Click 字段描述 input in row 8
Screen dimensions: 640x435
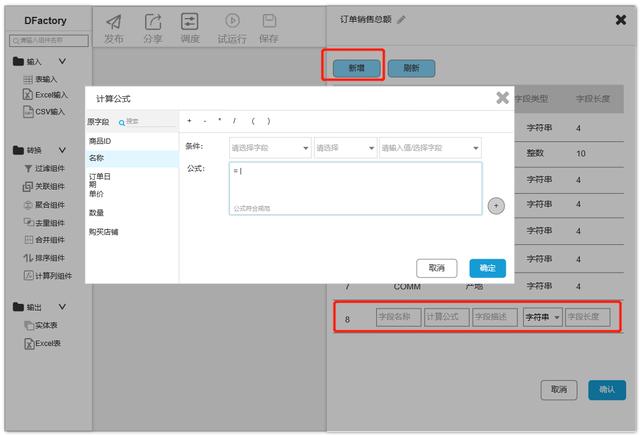pyautogui.click(x=495, y=317)
